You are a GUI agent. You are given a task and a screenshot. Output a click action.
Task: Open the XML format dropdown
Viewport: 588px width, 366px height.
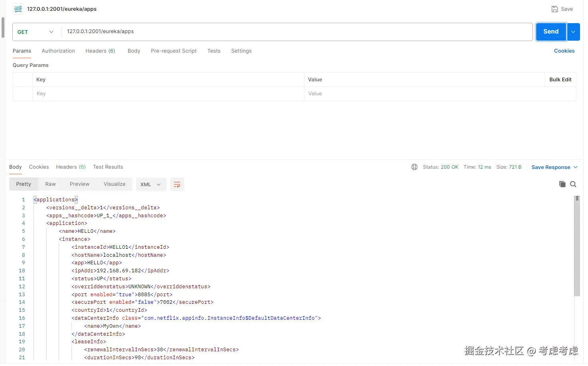[151, 185]
